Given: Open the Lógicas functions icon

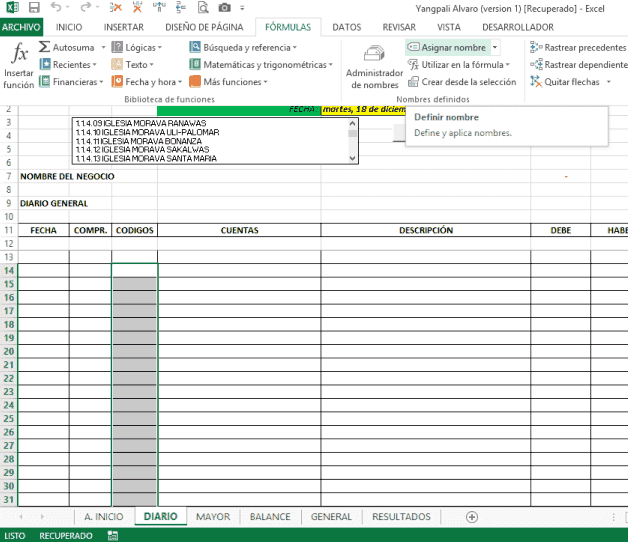Looking at the screenshot, I should 117,47.
